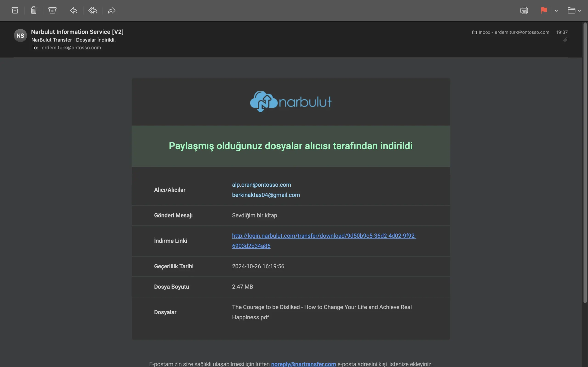Delete this email with trash icon
This screenshot has width=588, height=367.
coord(34,11)
